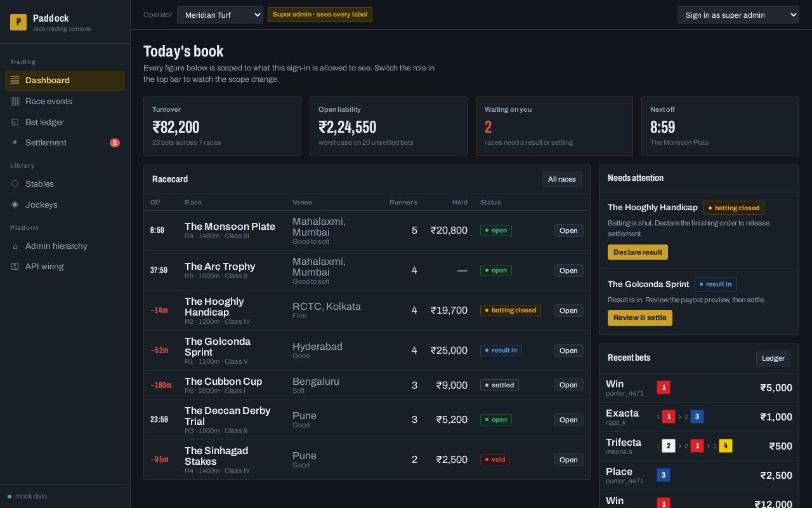Go to Race events page
Image resolution: width=812 pixels, height=508 pixels.
65,101
